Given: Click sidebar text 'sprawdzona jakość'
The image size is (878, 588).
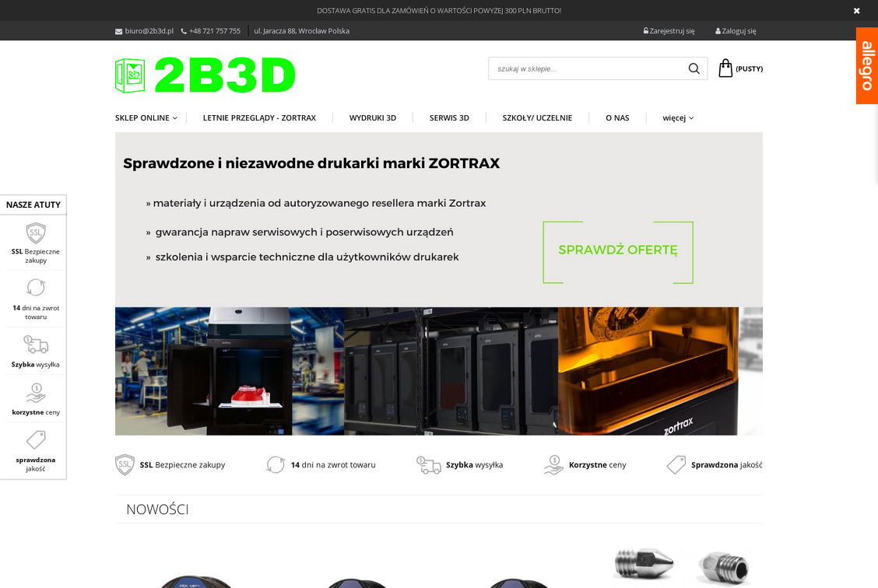Looking at the screenshot, I should point(35,464).
